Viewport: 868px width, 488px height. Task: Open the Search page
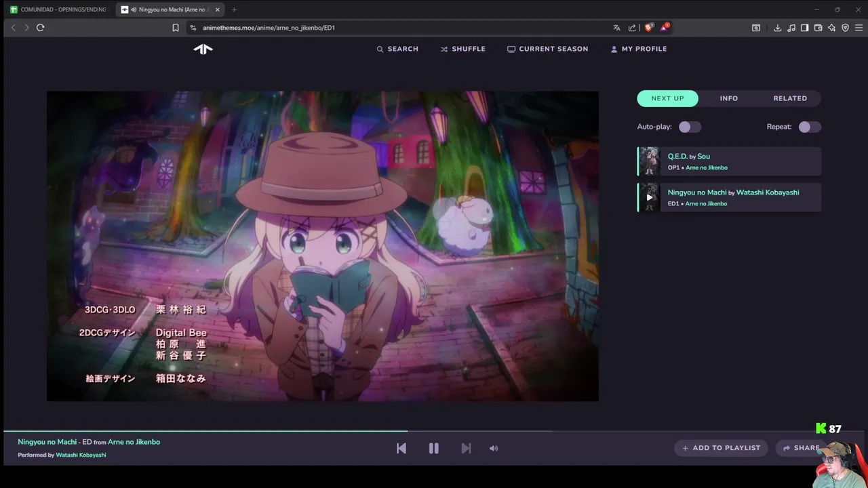[397, 49]
